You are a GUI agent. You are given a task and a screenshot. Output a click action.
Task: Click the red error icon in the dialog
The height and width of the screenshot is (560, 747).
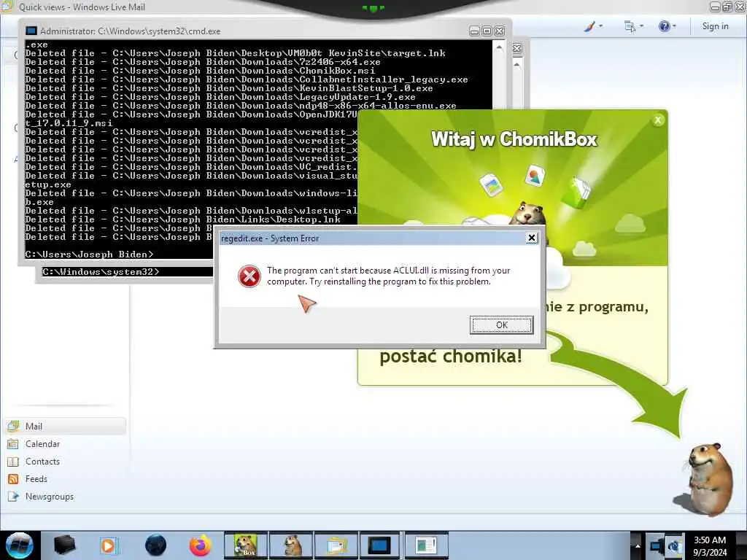coord(249,276)
